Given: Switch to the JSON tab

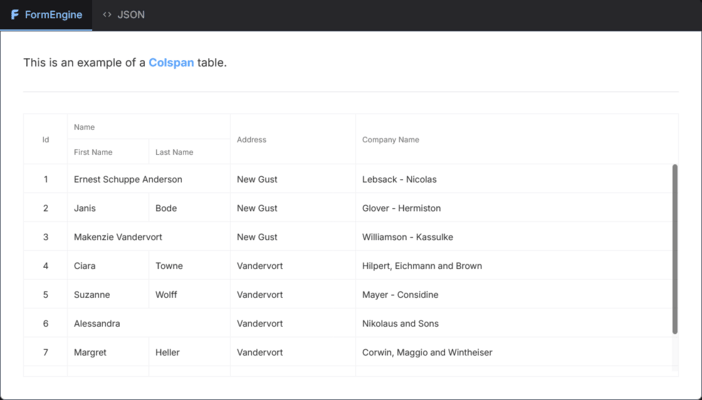Looking at the screenshot, I should (x=124, y=15).
